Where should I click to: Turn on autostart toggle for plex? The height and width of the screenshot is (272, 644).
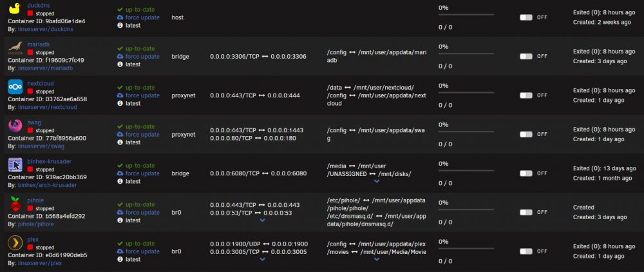tap(526, 251)
